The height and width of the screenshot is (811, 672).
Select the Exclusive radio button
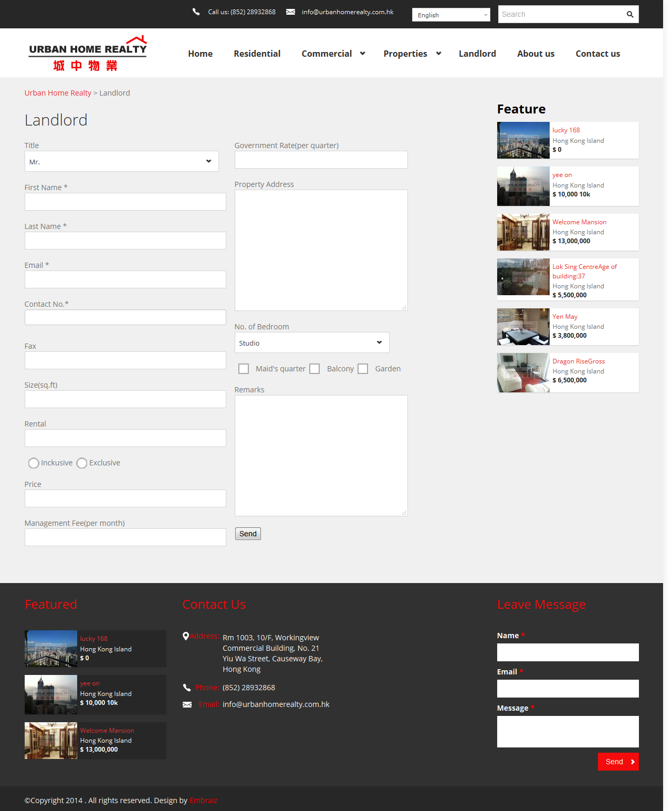pyautogui.click(x=82, y=463)
